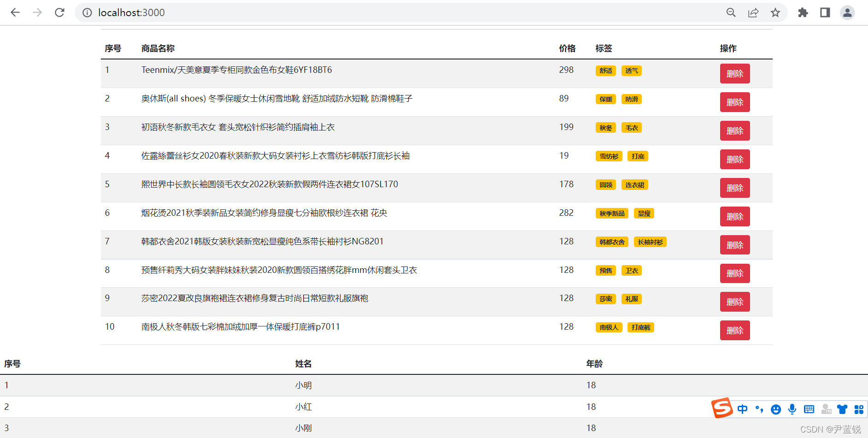
Task: Delete the 烟花烫 dress row
Action: 735,217
